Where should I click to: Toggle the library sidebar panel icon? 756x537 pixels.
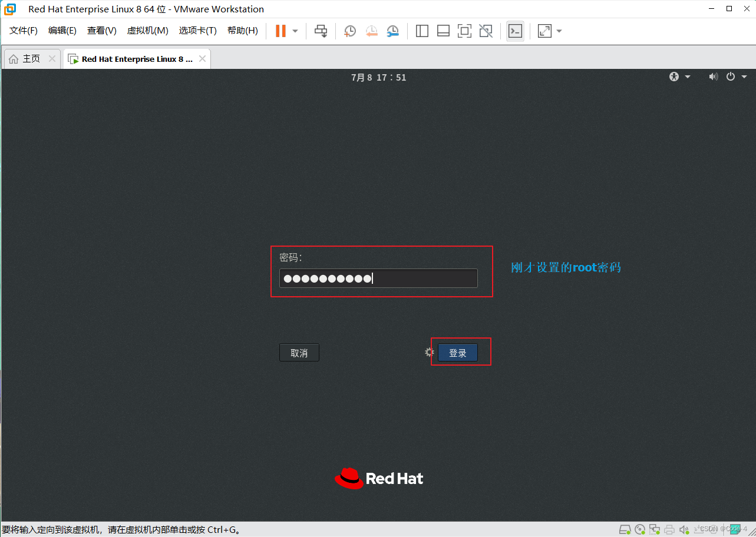422,31
